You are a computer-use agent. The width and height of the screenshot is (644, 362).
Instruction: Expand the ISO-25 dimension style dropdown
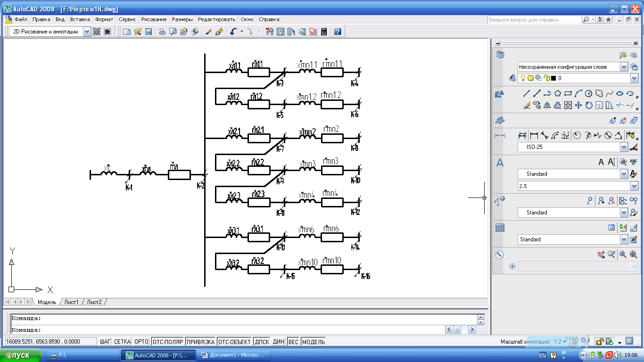[624, 147]
